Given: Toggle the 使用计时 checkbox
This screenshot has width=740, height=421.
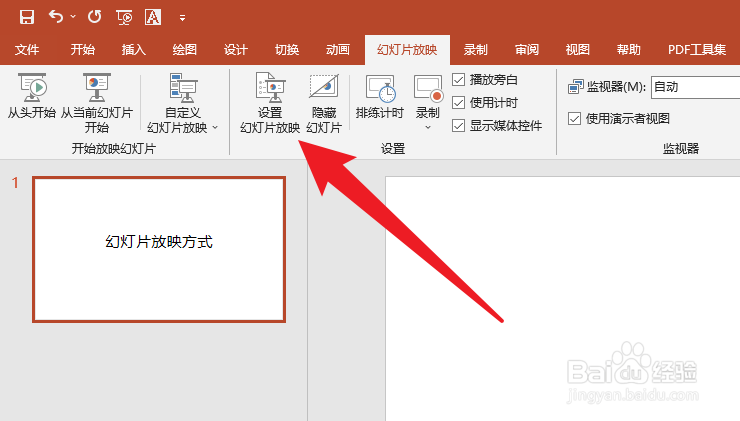Looking at the screenshot, I should [458, 102].
